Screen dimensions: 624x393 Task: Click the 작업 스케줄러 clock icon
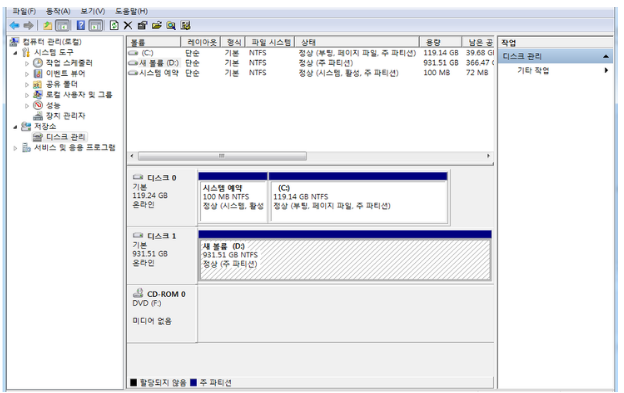[x=38, y=63]
